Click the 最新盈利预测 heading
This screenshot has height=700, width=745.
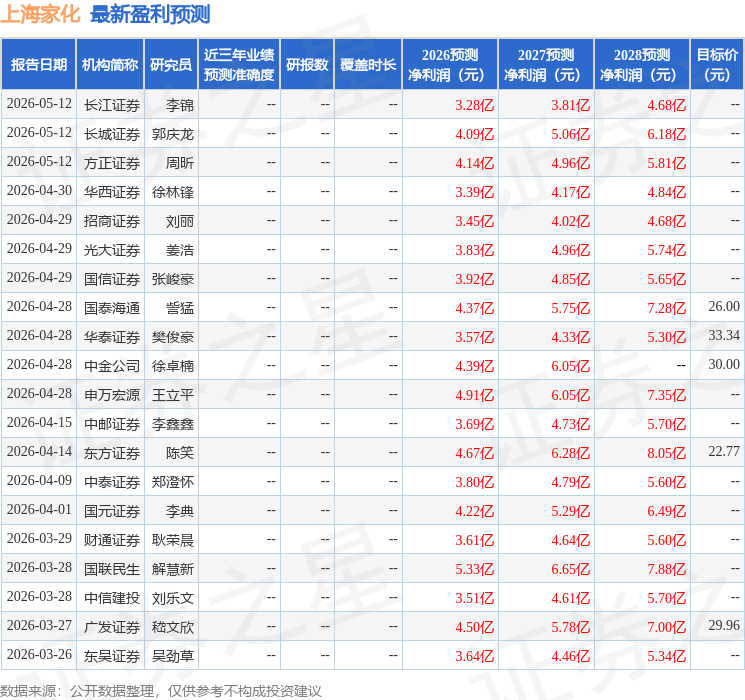tap(150, 14)
